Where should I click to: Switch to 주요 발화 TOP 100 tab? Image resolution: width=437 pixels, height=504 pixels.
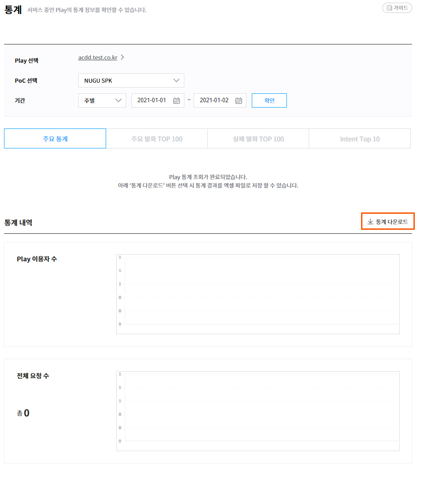[157, 139]
